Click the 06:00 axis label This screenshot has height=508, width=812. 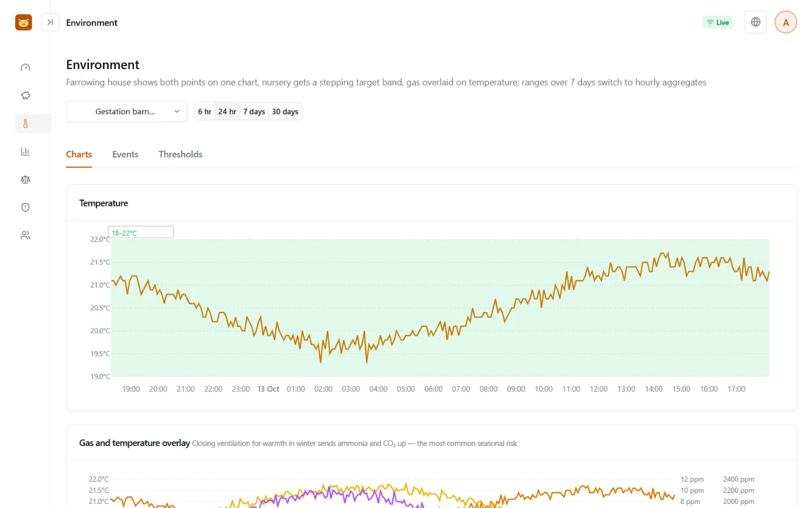(x=433, y=389)
